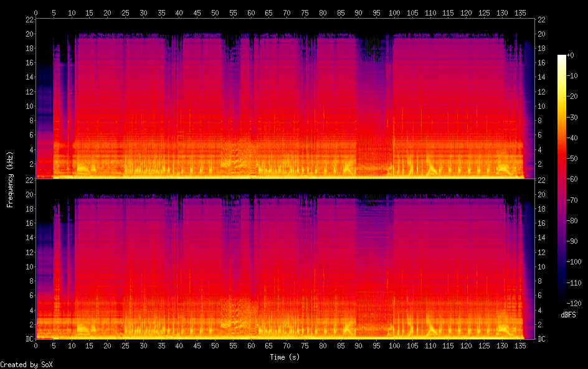Click the 'Frequency (kHz)' vertical axis title
The width and height of the screenshot is (588, 369).
(10, 179)
